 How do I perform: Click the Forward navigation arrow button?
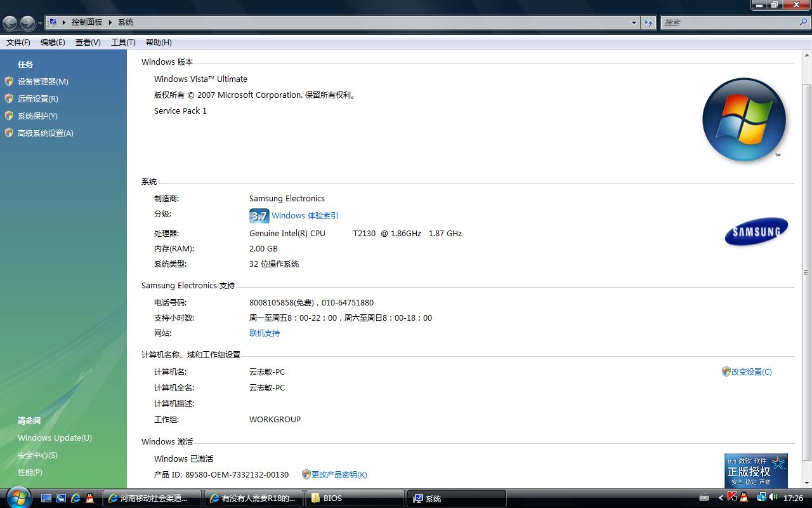[27, 23]
